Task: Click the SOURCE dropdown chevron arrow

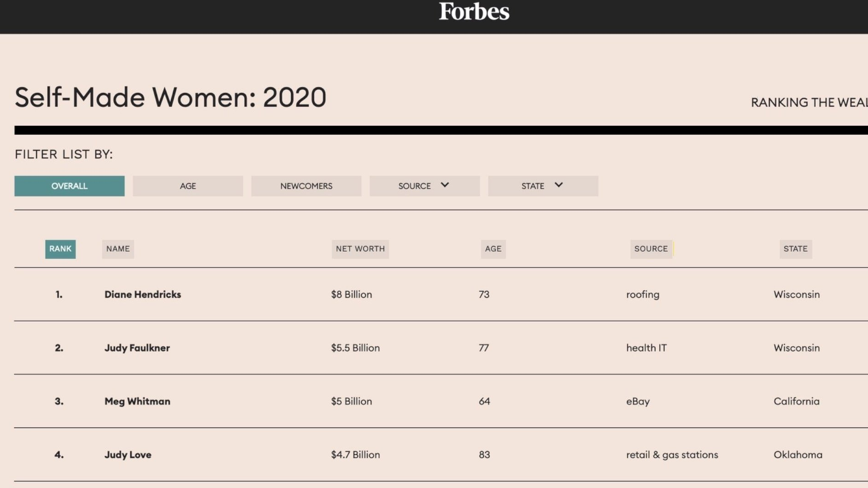Action: point(445,185)
